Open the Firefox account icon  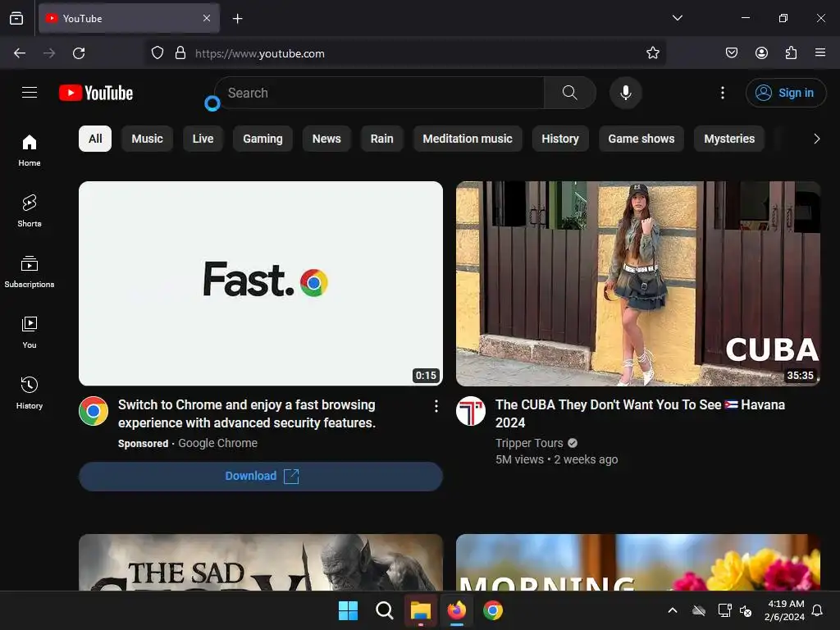pos(761,53)
